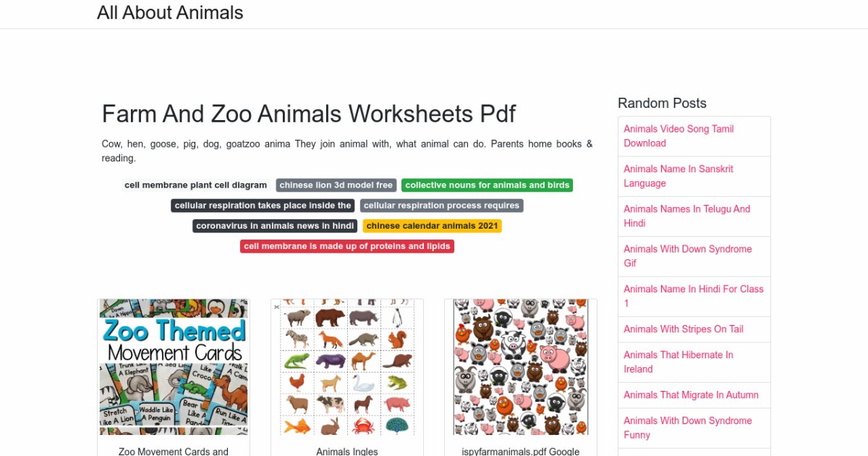Click the 'Animals Ingles' image thumbnail

point(346,366)
